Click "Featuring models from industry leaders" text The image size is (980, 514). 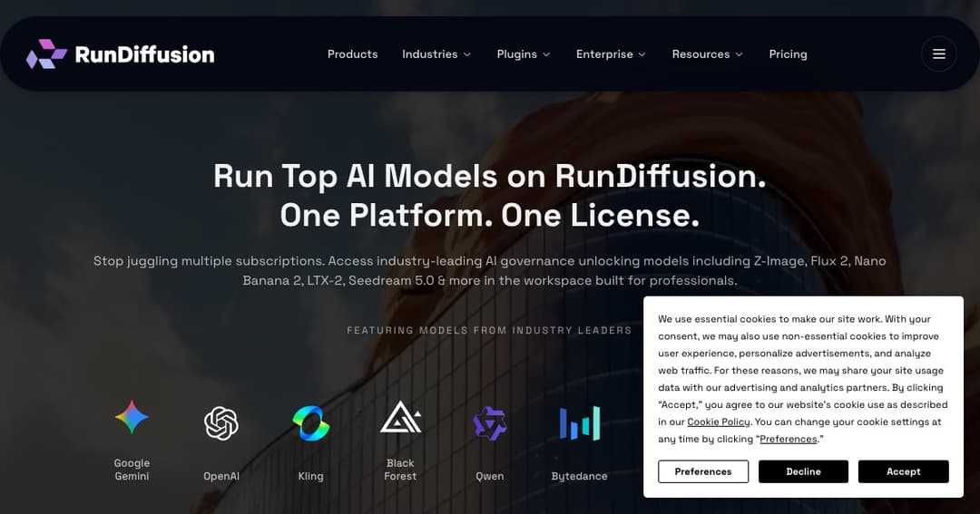pos(489,330)
